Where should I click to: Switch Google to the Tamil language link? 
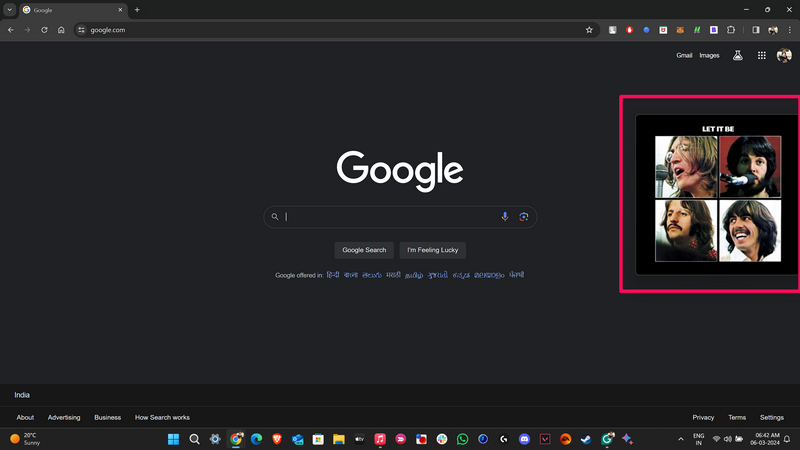pos(414,275)
